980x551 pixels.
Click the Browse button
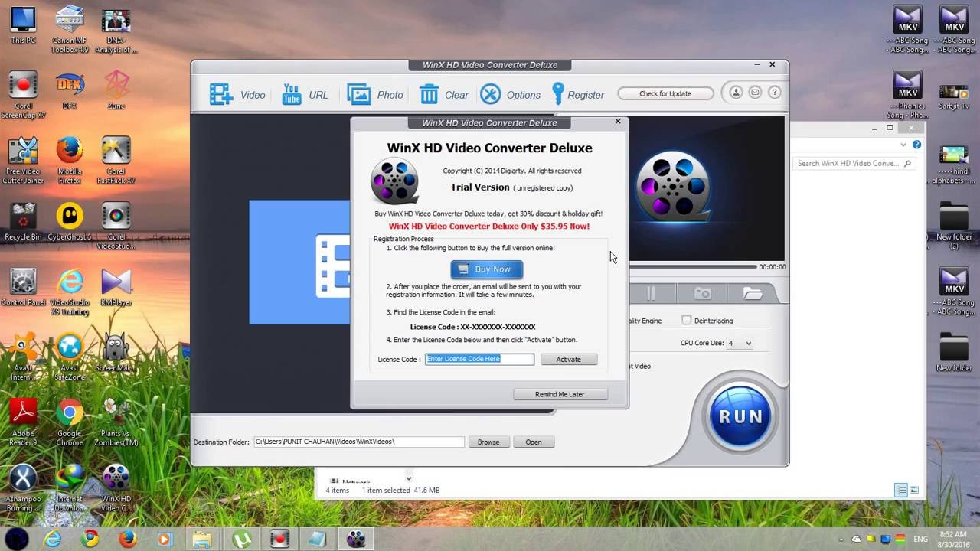pos(488,442)
